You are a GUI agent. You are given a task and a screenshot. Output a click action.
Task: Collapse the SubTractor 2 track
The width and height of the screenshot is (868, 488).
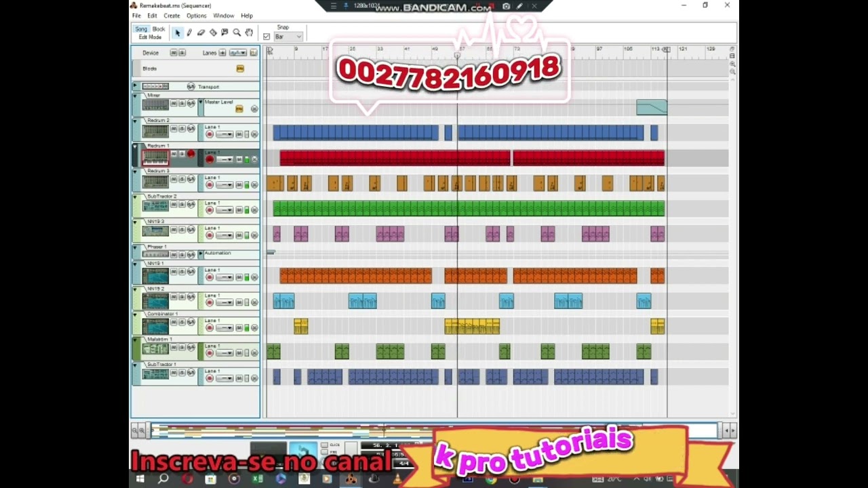coord(135,197)
